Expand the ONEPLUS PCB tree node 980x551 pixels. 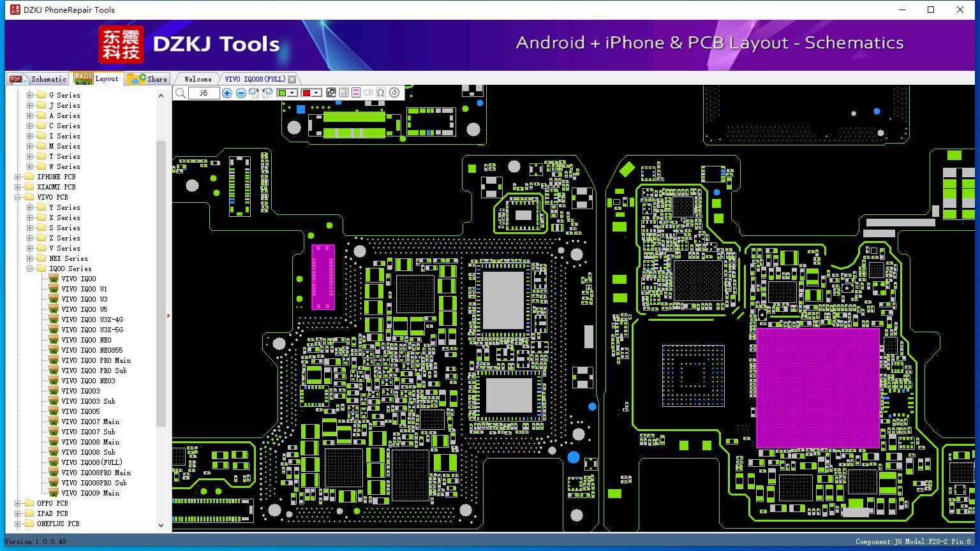tap(17, 524)
